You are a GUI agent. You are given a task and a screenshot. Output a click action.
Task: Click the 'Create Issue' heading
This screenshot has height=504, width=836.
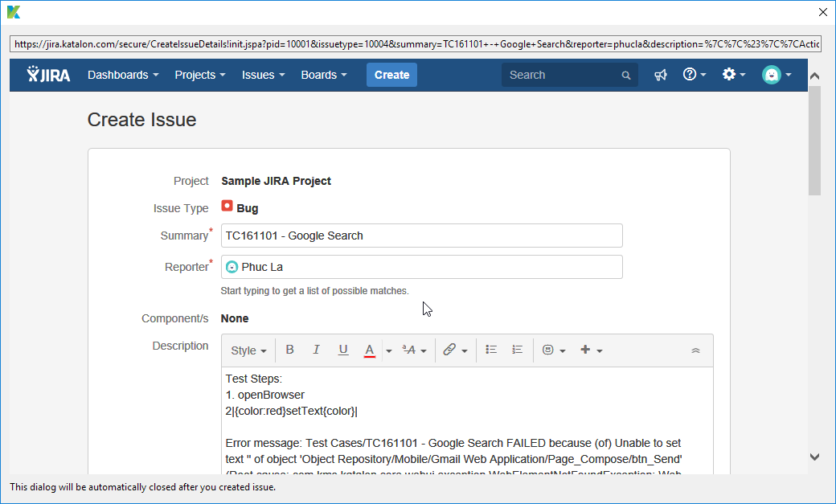pyautogui.click(x=141, y=120)
